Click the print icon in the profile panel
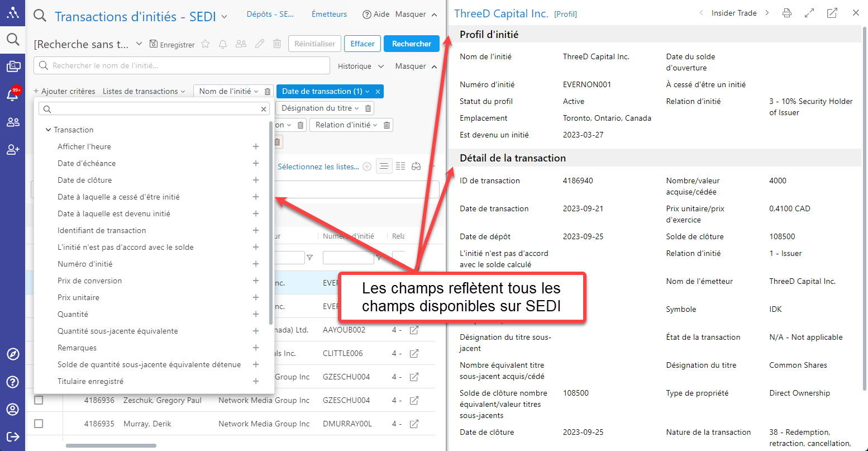This screenshot has width=868, height=451. click(x=787, y=13)
